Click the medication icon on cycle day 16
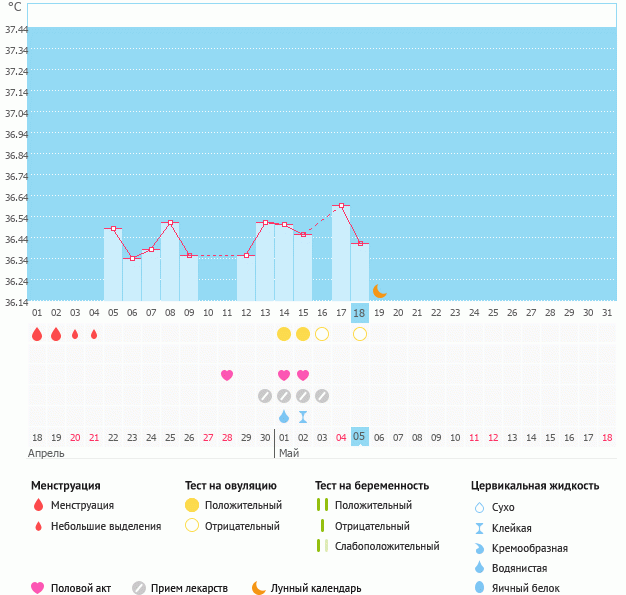Screen dimensions: 626x595 pyautogui.click(x=322, y=396)
